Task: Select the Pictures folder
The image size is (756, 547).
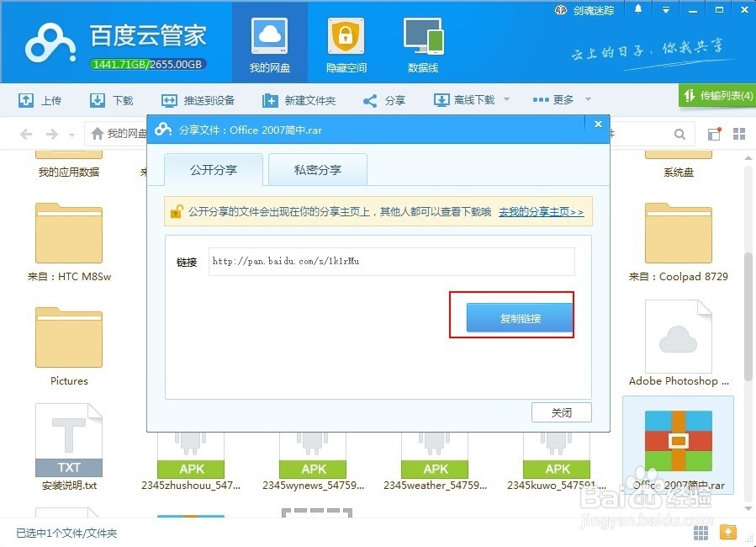Action: pos(69,347)
